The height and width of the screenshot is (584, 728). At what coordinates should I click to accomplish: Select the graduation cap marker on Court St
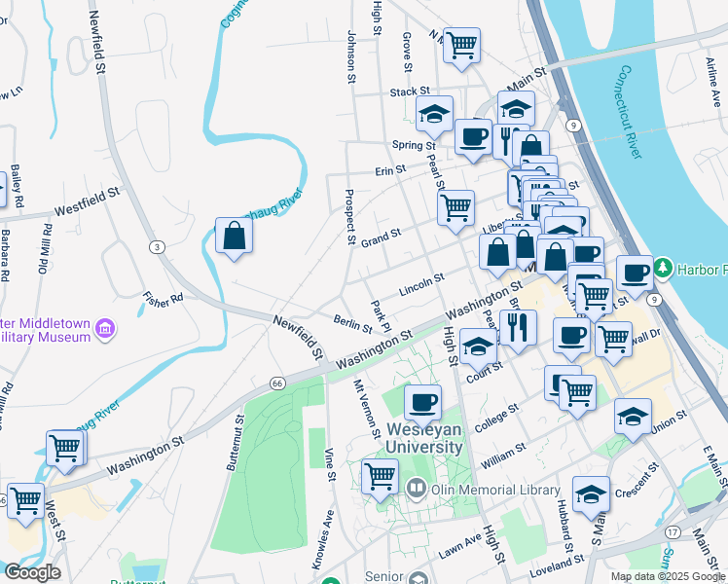pos(478,347)
